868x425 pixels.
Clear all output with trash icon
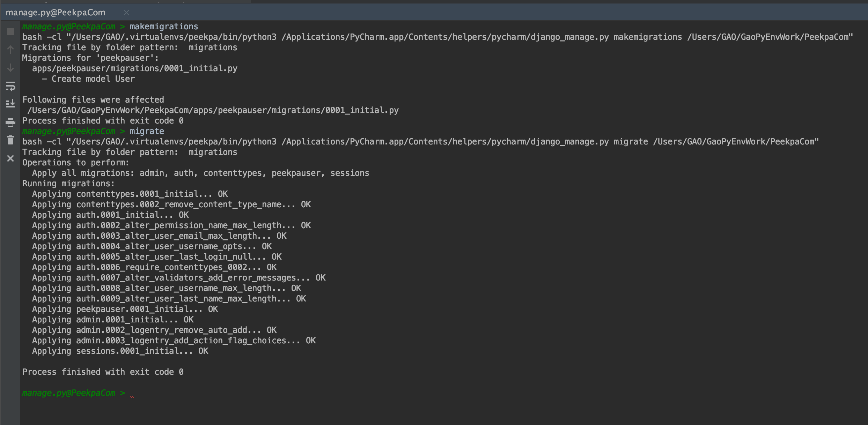[10, 140]
